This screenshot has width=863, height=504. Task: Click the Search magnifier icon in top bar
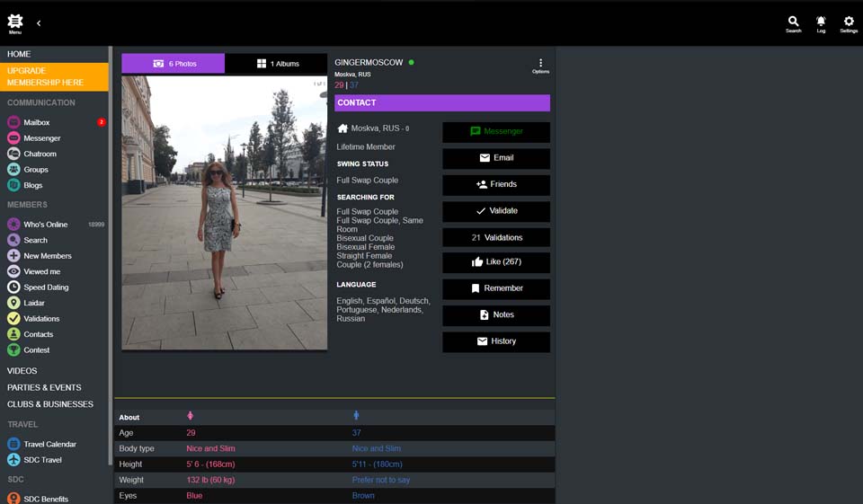[793, 23]
